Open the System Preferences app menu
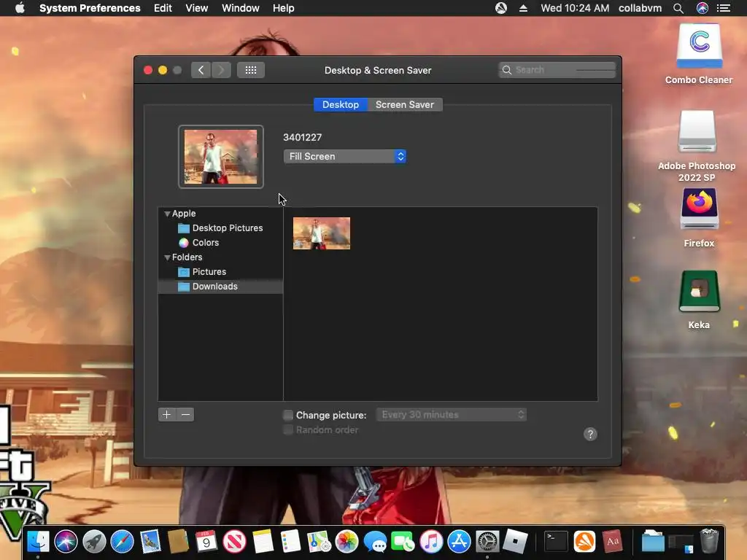Viewport: 747px width, 560px height. point(90,8)
